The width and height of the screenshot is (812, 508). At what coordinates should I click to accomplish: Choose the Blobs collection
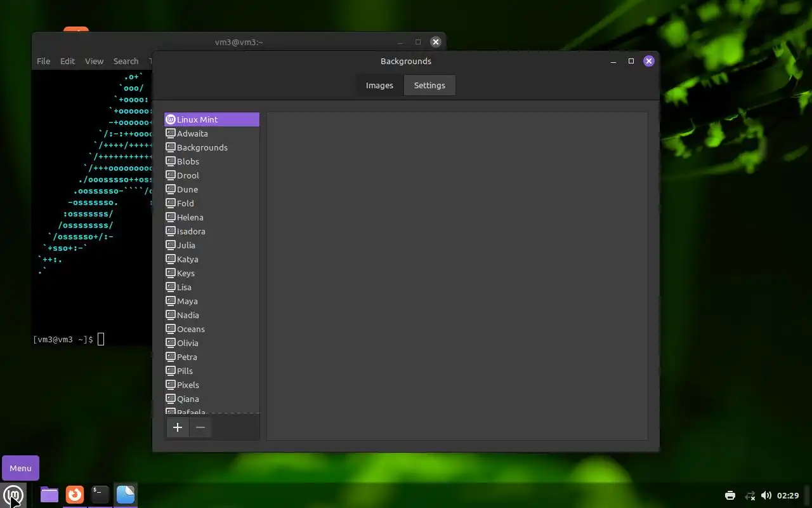(x=212, y=161)
